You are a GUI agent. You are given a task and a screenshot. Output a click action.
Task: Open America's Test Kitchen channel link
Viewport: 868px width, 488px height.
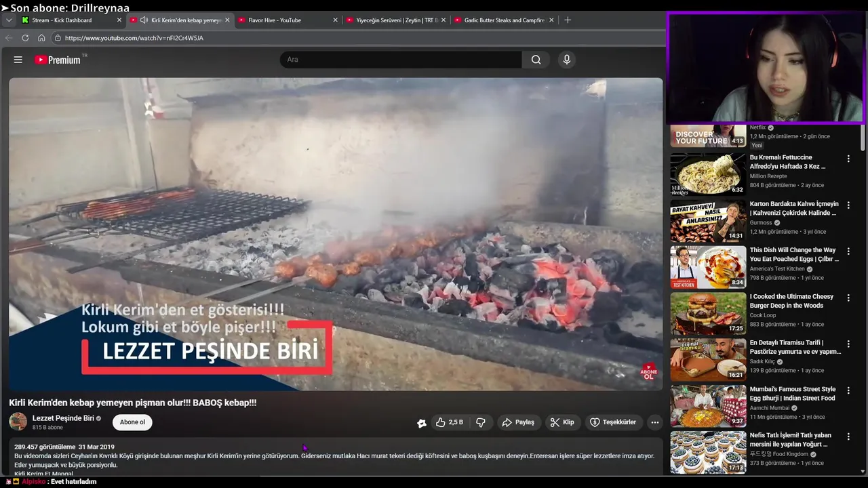click(x=777, y=269)
